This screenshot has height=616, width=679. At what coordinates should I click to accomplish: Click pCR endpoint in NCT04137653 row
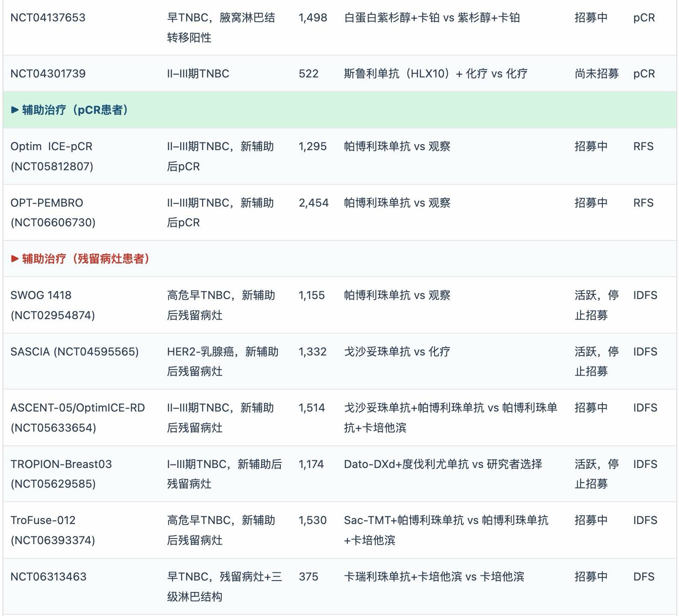644,18
